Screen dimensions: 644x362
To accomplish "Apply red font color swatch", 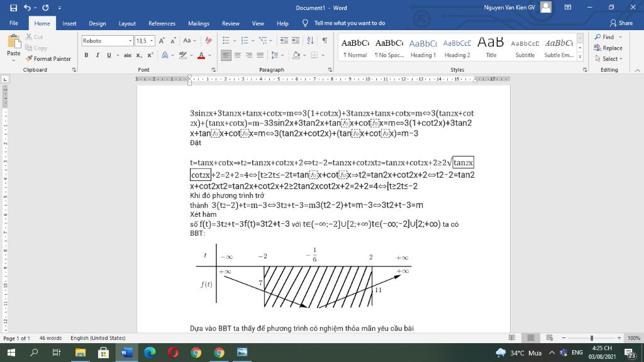I will point(201,55).
